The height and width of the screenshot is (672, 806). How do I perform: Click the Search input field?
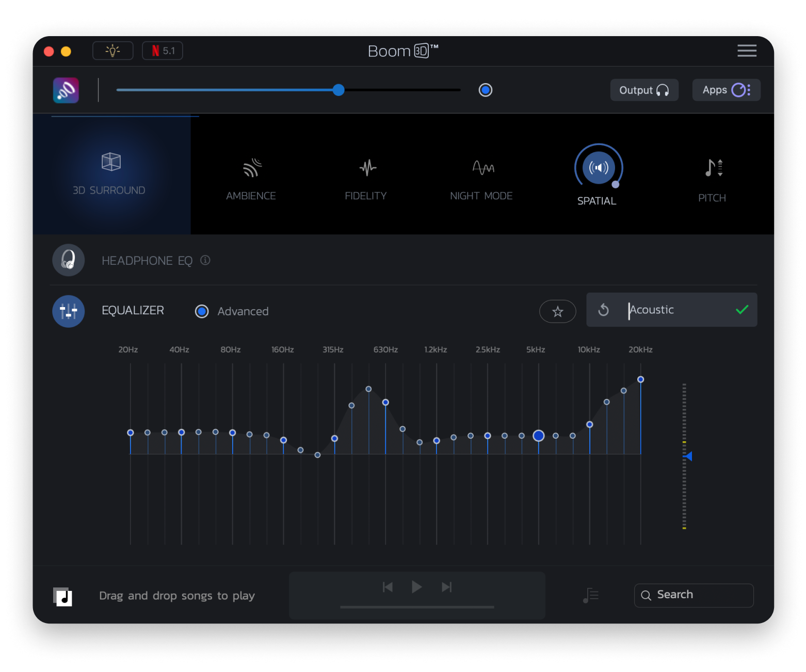(694, 595)
